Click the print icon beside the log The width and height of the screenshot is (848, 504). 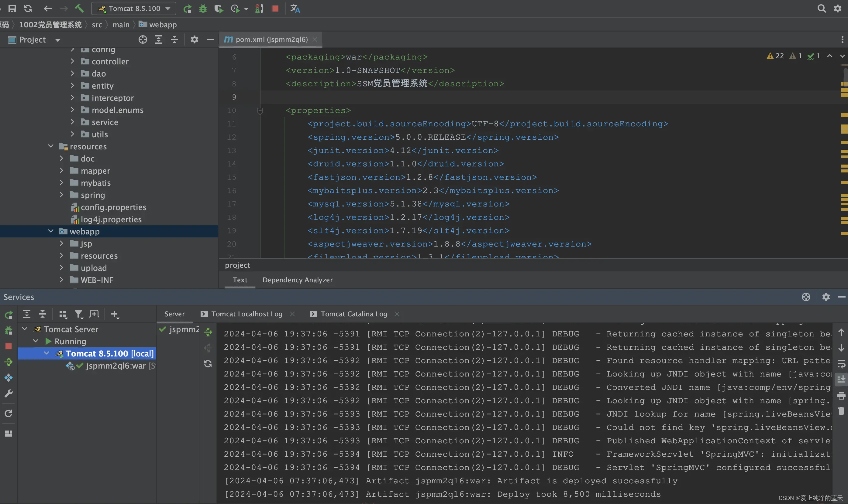pos(841,395)
